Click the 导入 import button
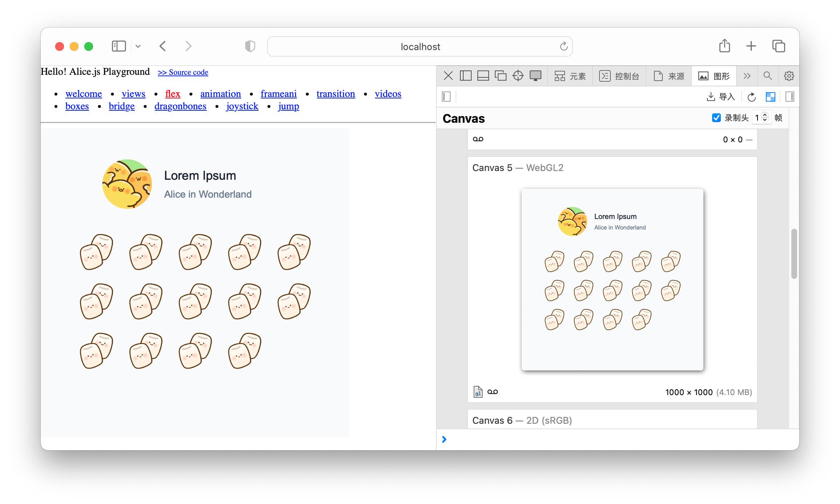 721,97
